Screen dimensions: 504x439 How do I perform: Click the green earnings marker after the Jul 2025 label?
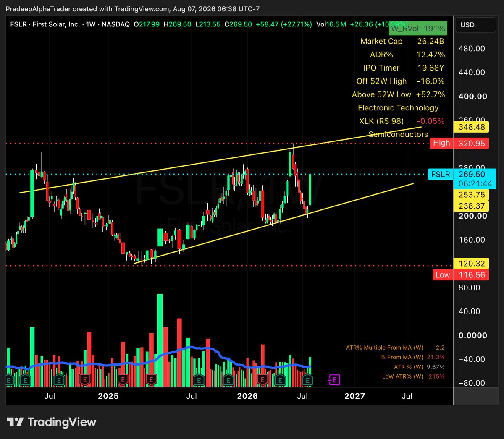coord(199,381)
